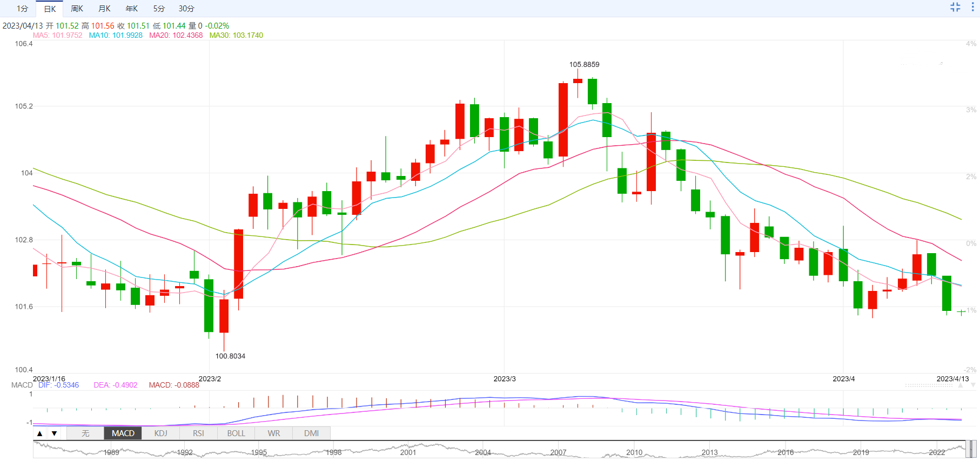Image resolution: width=980 pixels, height=475 pixels.
Task: Click the DEA: -0.4902 value label
Action: click(x=116, y=385)
